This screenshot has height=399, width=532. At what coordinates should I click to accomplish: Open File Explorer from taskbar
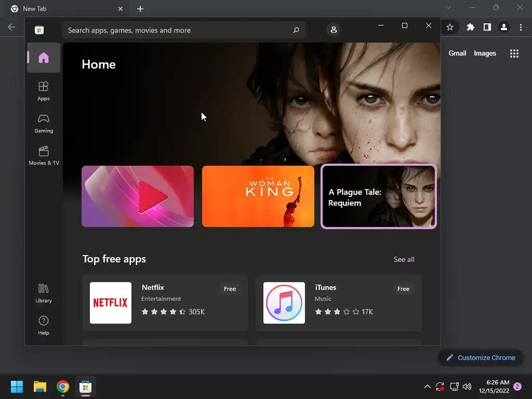tap(39, 387)
